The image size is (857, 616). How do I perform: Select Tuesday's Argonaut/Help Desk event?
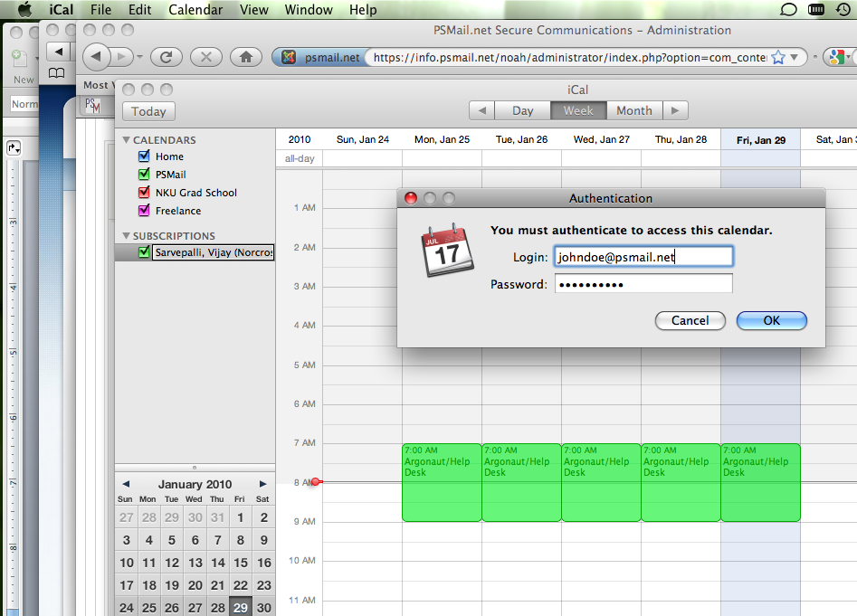521,483
